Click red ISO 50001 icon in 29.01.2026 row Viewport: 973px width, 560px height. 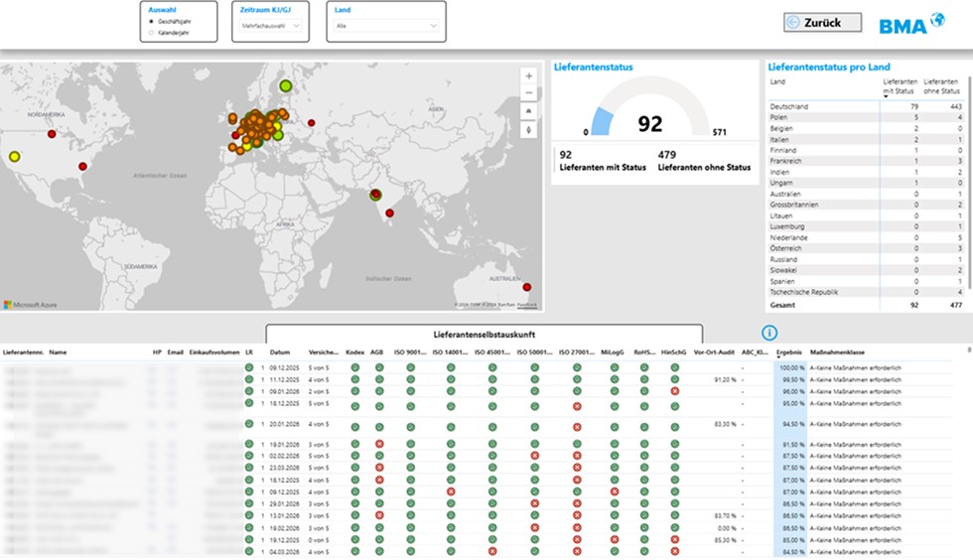(x=535, y=503)
